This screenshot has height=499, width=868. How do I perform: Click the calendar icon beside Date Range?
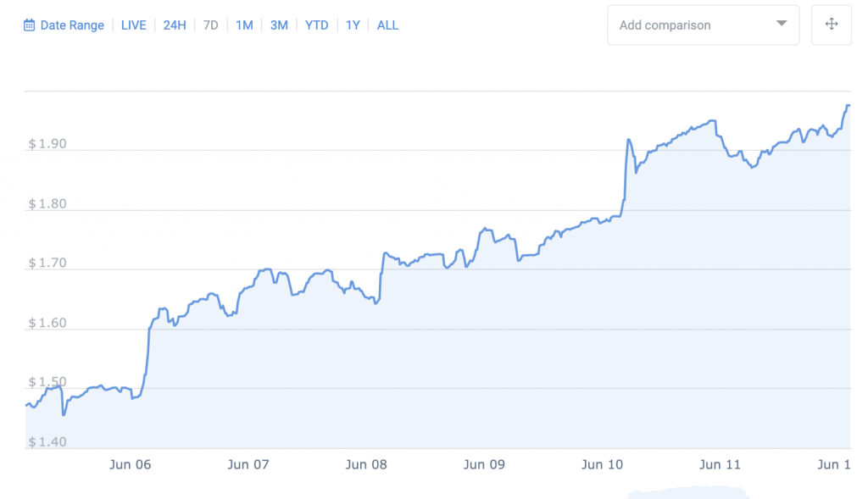tap(30, 25)
